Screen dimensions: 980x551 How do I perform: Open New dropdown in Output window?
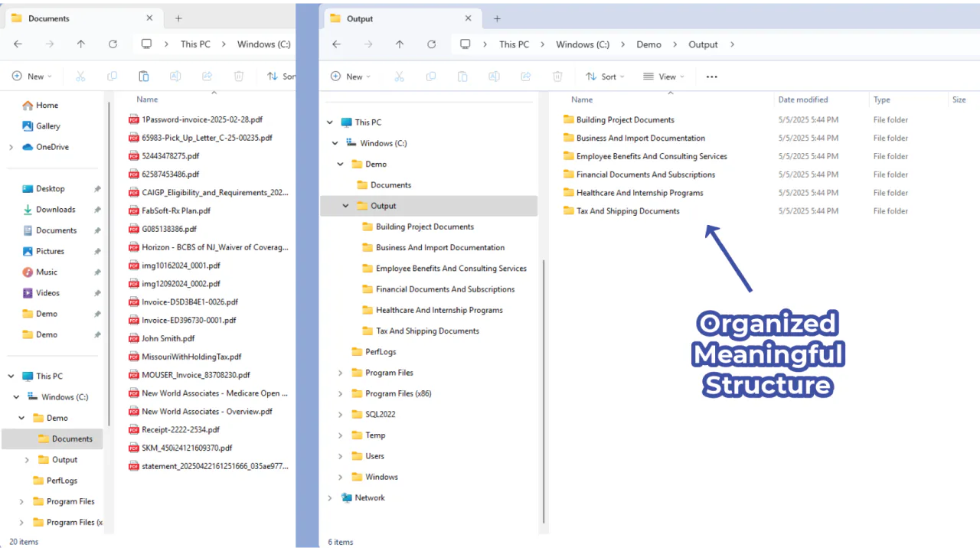(x=351, y=77)
